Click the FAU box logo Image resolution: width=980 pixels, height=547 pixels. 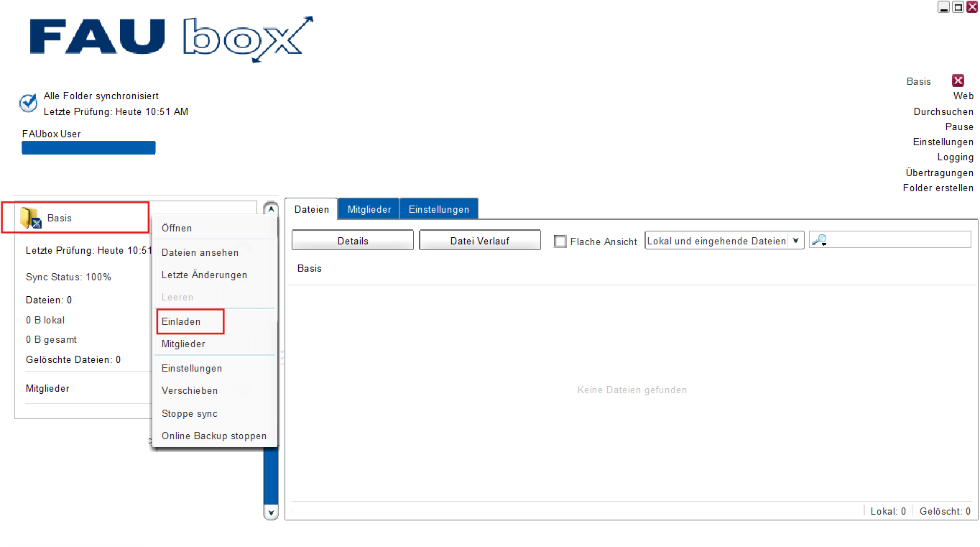(172, 38)
